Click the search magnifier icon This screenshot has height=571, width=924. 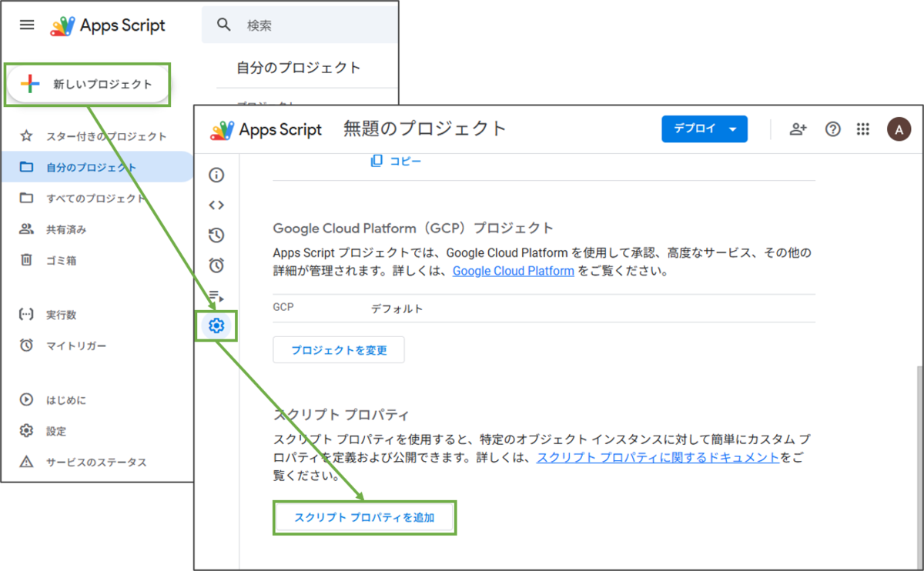(224, 25)
